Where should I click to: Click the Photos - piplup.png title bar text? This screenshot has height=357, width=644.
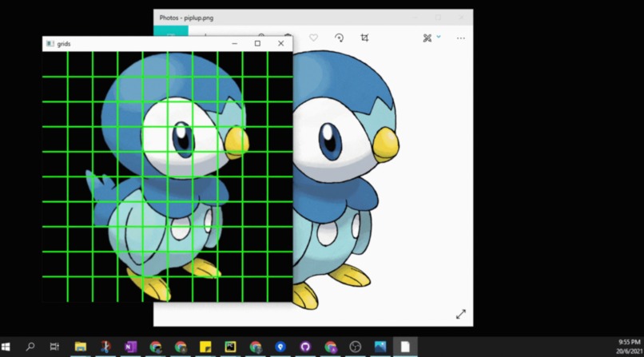pyautogui.click(x=186, y=18)
